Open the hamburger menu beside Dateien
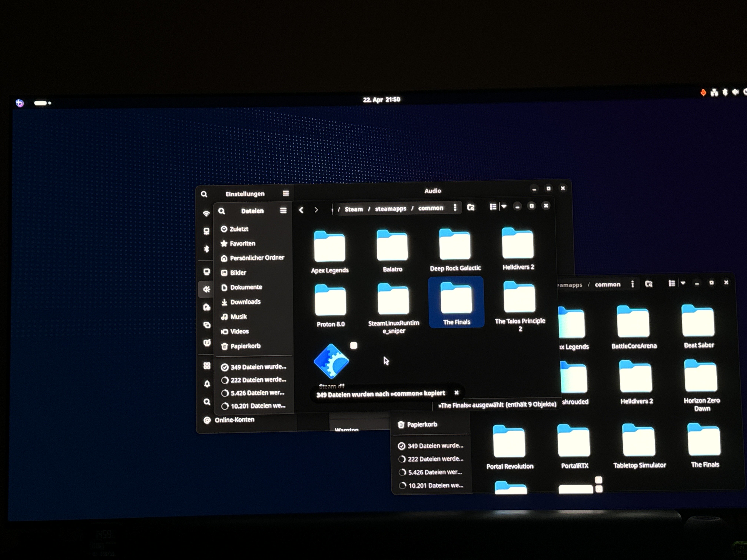747x560 pixels. click(283, 211)
